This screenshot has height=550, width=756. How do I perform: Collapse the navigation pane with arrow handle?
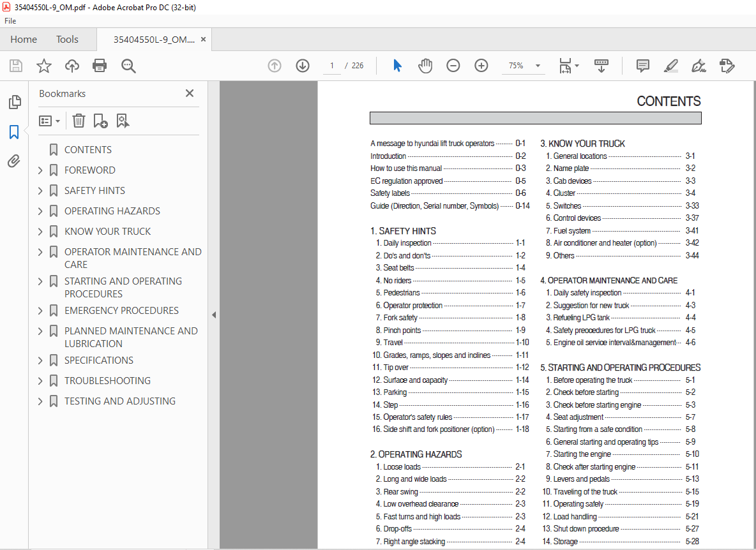(x=214, y=315)
